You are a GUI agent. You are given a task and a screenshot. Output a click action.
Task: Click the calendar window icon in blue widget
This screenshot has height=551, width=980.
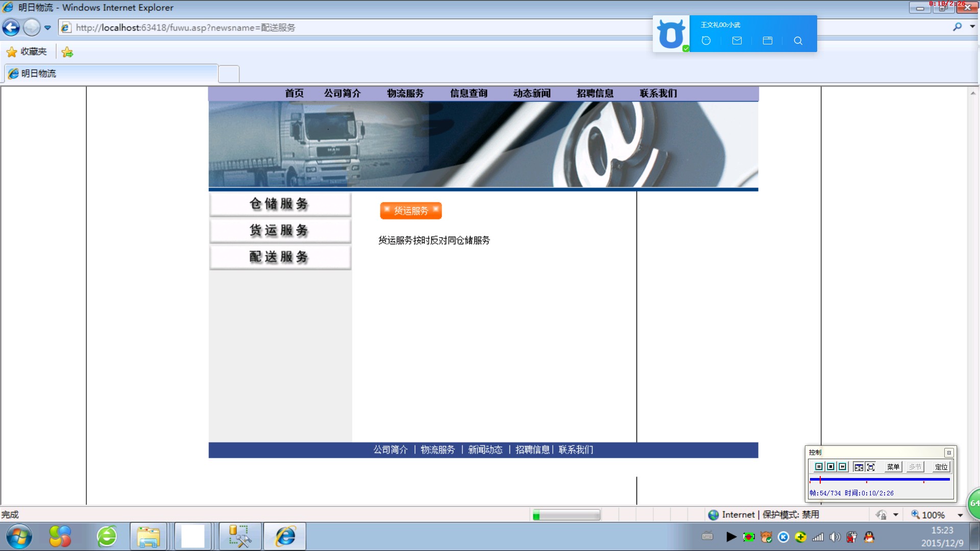[767, 41]
